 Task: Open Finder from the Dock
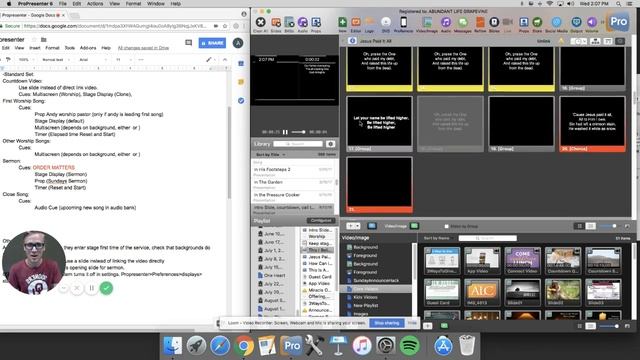(173, 346)
